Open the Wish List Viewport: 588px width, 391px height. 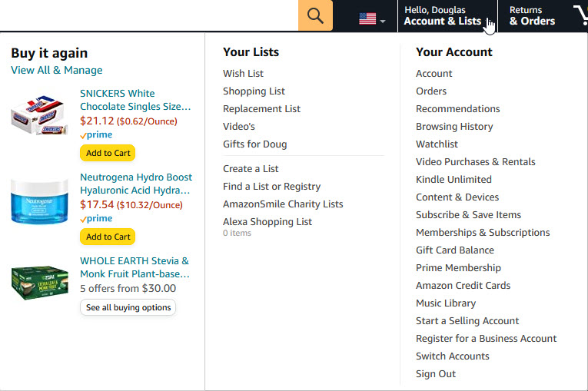(x=243, y=74)
